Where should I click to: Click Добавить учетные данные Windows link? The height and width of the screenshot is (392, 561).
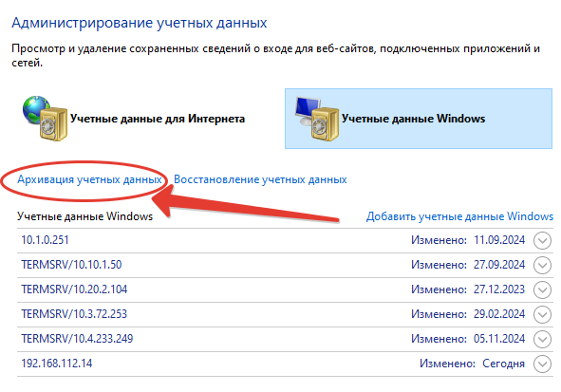click(459, 216)
